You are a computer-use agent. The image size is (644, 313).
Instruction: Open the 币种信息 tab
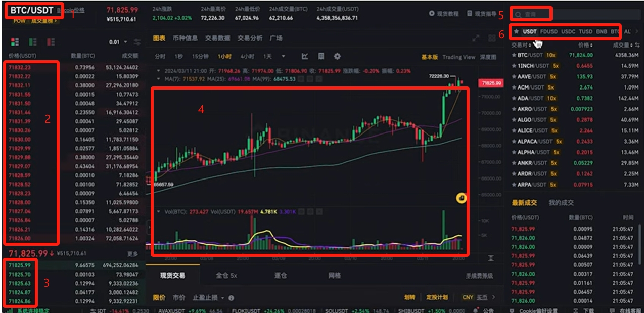click(185, 38)
